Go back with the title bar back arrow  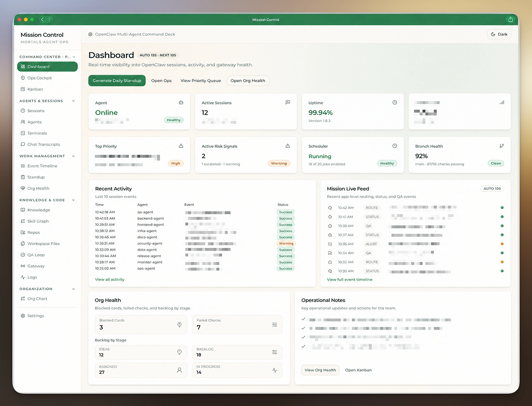tap(42, 20)
